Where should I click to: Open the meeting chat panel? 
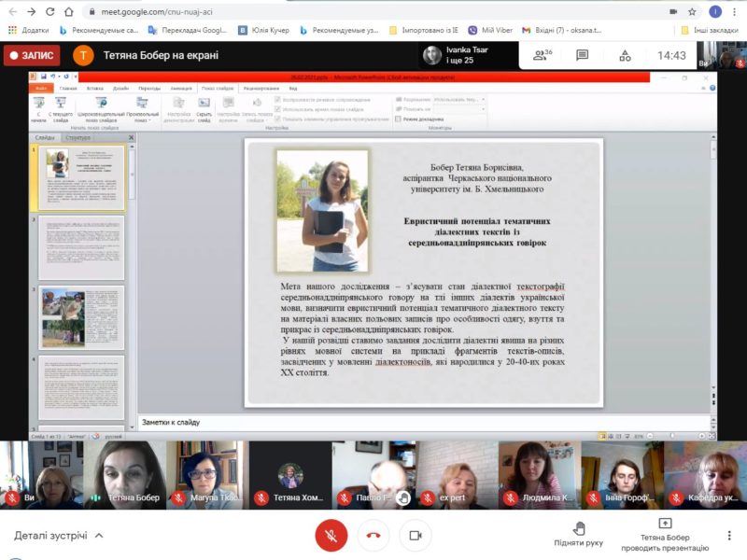pos(583,55)
